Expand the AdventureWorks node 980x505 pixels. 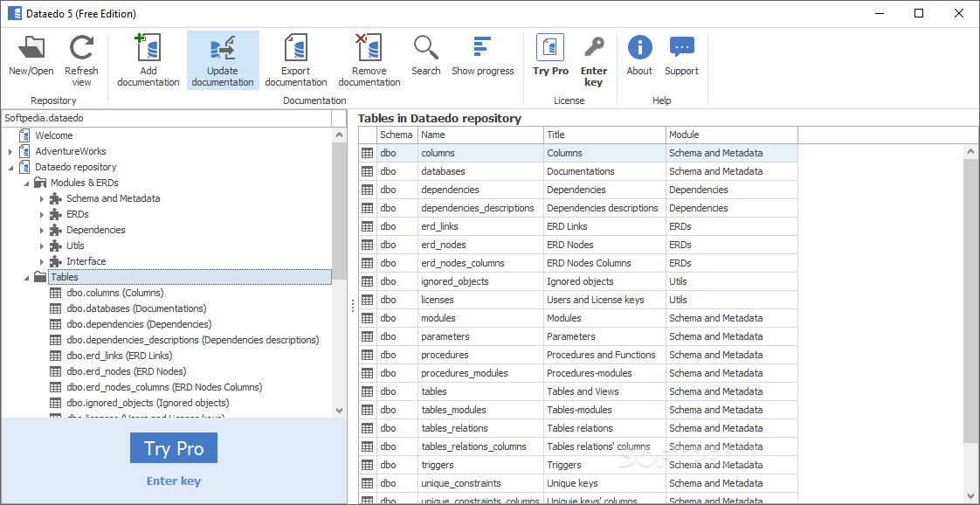[x=10, y=152]
